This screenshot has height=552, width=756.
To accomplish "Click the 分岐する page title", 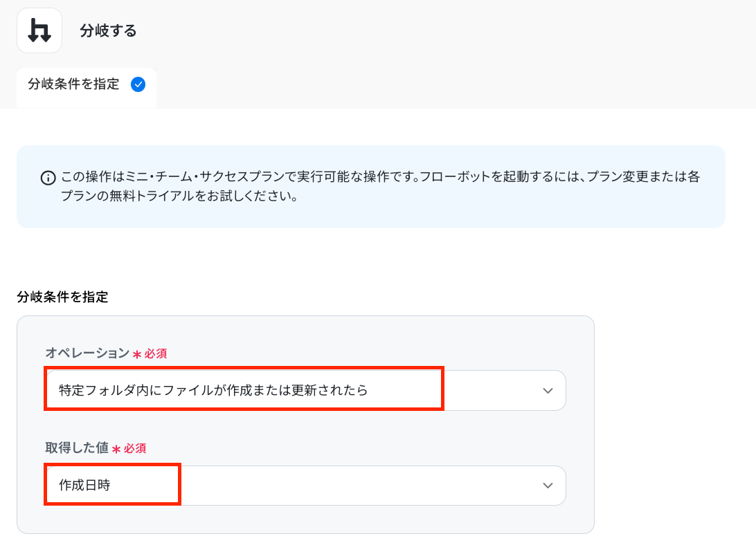I will tap(108, 31).
